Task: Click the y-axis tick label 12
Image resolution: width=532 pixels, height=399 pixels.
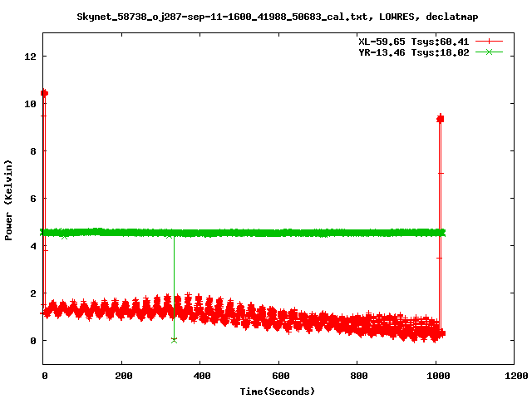Action: point(31,57)
